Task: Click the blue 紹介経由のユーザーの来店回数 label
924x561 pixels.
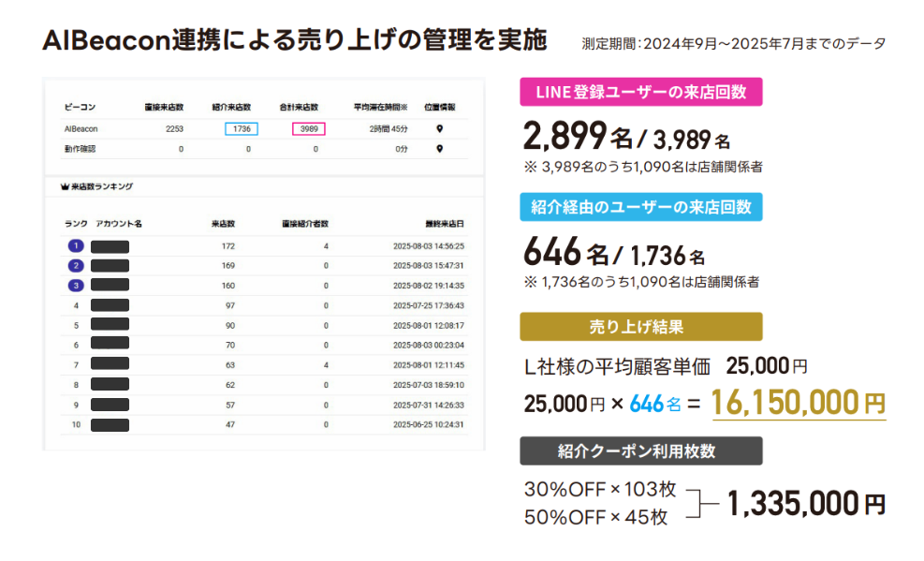Action: coord(640,206)
